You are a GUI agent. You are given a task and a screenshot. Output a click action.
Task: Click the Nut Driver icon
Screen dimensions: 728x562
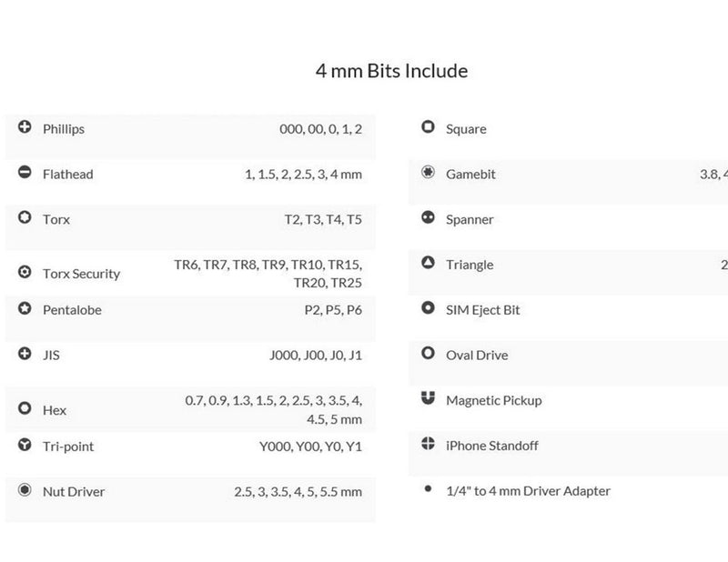tap(25, 489)
